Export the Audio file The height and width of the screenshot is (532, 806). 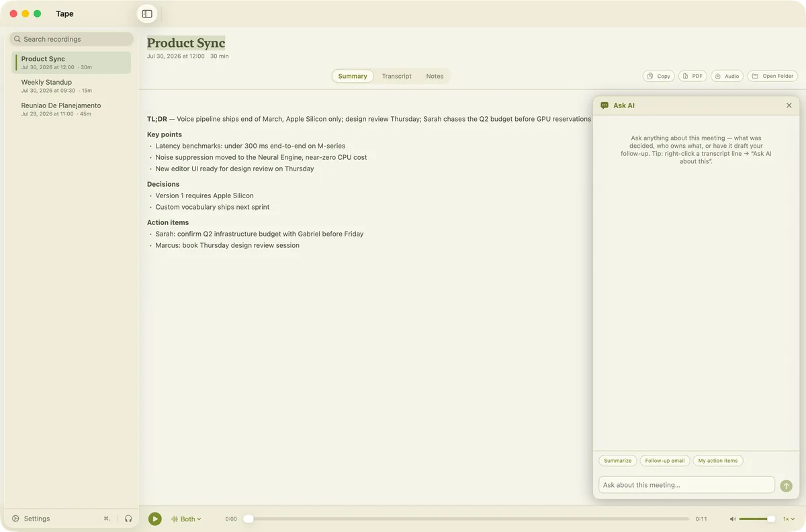[727, 76]
